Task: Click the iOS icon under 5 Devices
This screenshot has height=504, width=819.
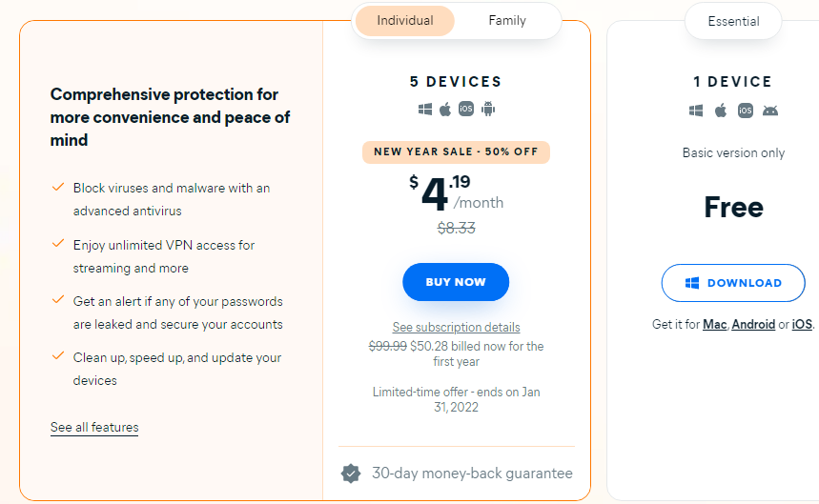Action: [466, 109]
